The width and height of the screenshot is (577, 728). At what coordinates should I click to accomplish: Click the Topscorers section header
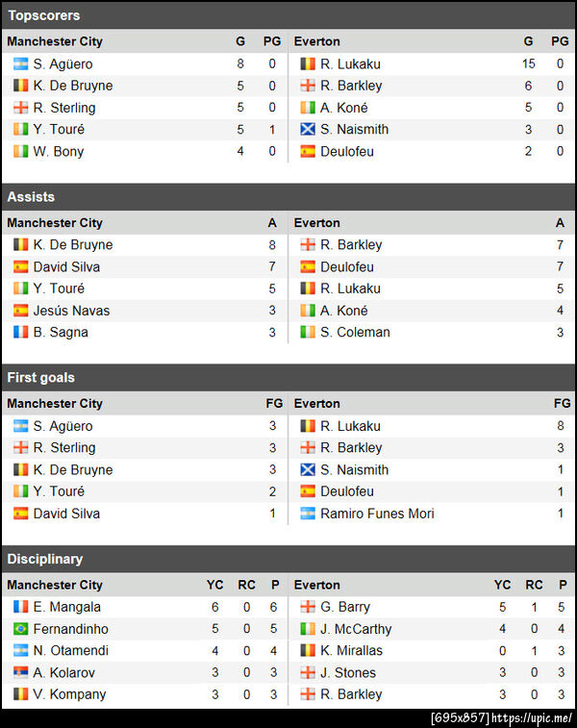[x=43, y=15]
